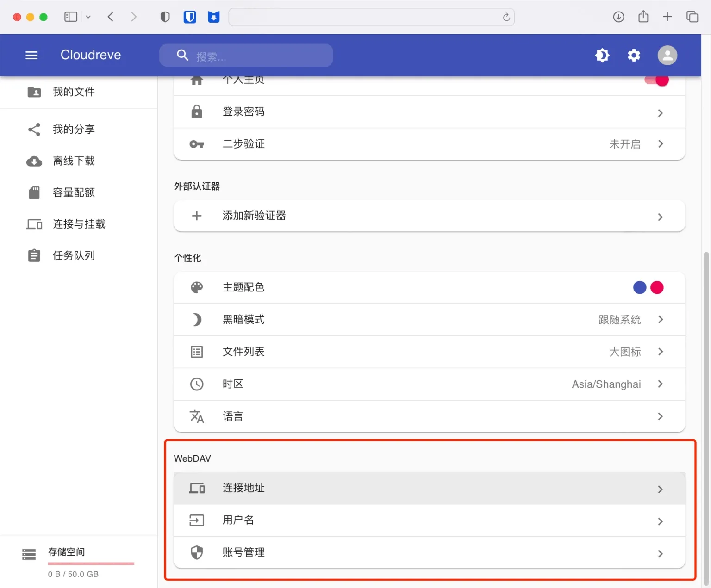The width and height of the screenshot is (711, 588).
Task: Expand the 登录密码 chevron
Action: [x=661, y=113]
